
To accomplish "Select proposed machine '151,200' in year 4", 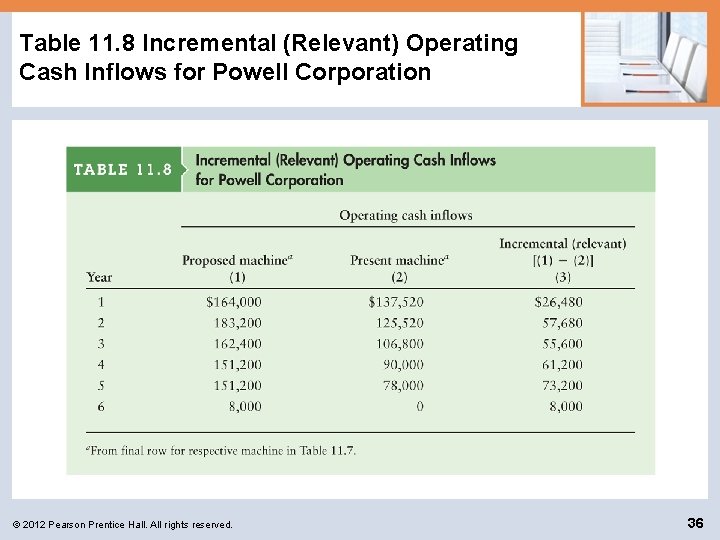I will coord(238,365).
